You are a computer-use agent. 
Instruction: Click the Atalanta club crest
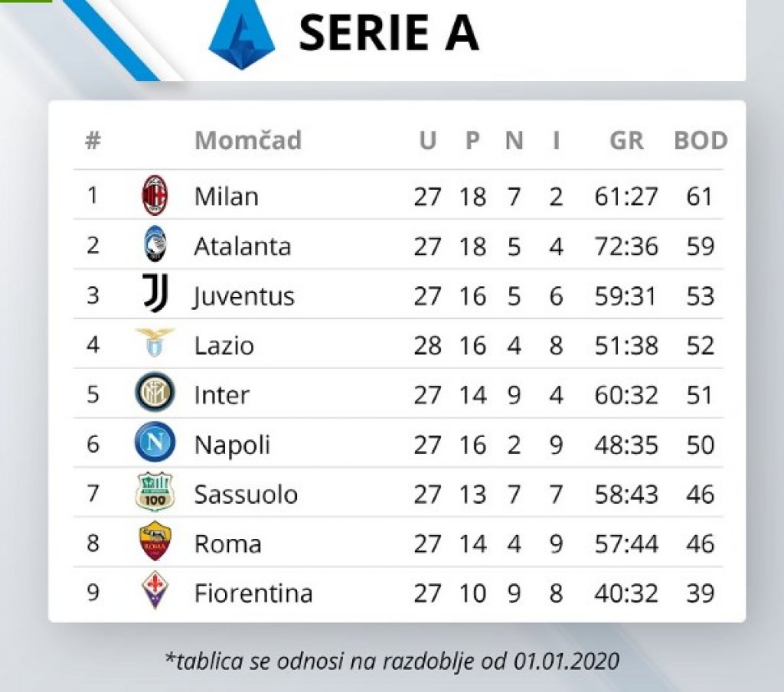[155, 244]
